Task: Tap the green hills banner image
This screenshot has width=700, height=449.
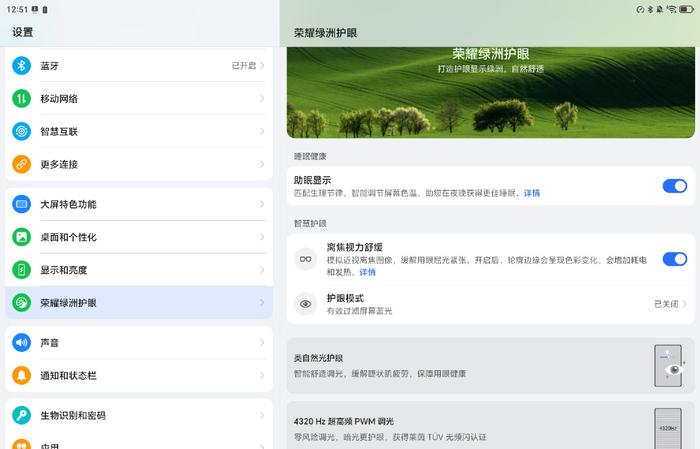Action: point(490,92)
